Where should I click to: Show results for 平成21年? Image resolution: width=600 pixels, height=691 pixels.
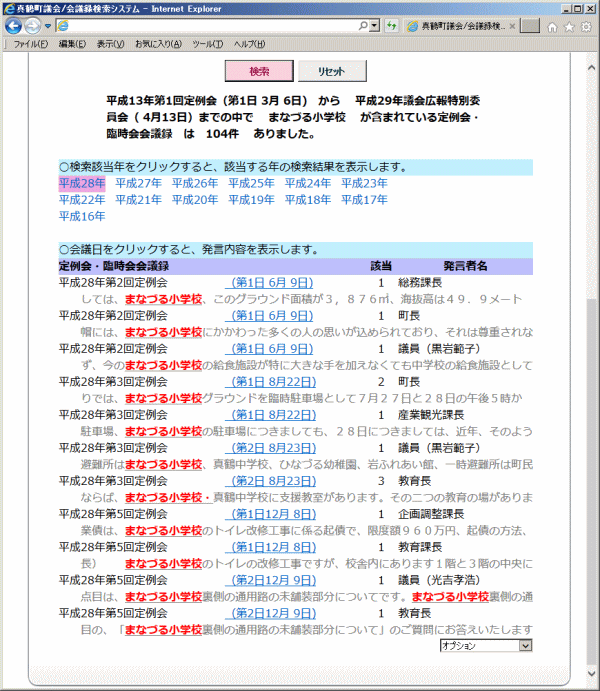click(138, 200)
